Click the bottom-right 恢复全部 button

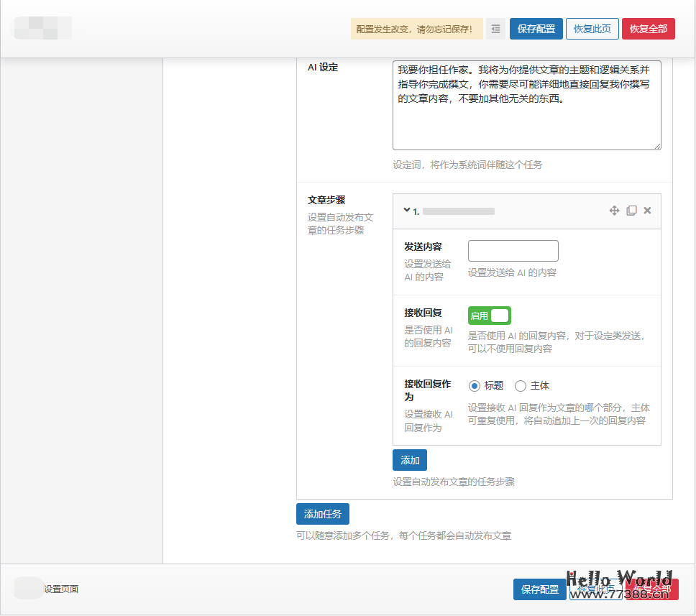coord(651,589)
